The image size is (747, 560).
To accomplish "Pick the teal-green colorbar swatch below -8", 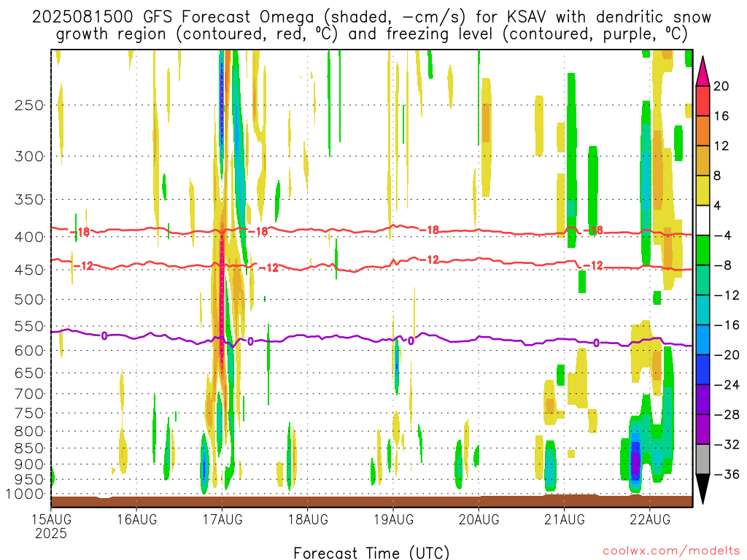I will click(703, 281).
